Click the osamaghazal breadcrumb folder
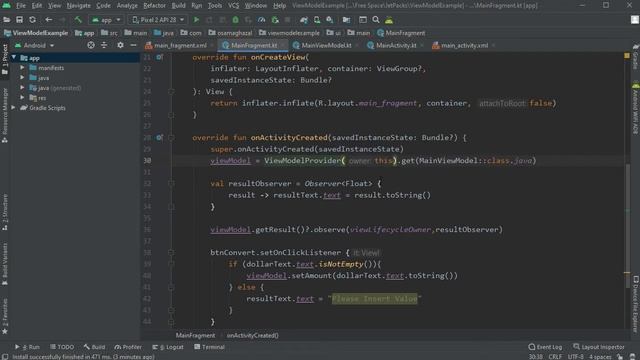Image resolution: width=640 pixels, height=360 pixels. pyautogui.click(x=230, y=33)
